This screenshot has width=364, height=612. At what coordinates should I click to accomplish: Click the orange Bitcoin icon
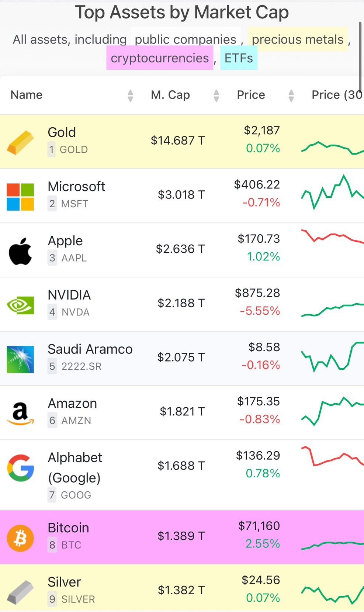(x=20, y=538)
